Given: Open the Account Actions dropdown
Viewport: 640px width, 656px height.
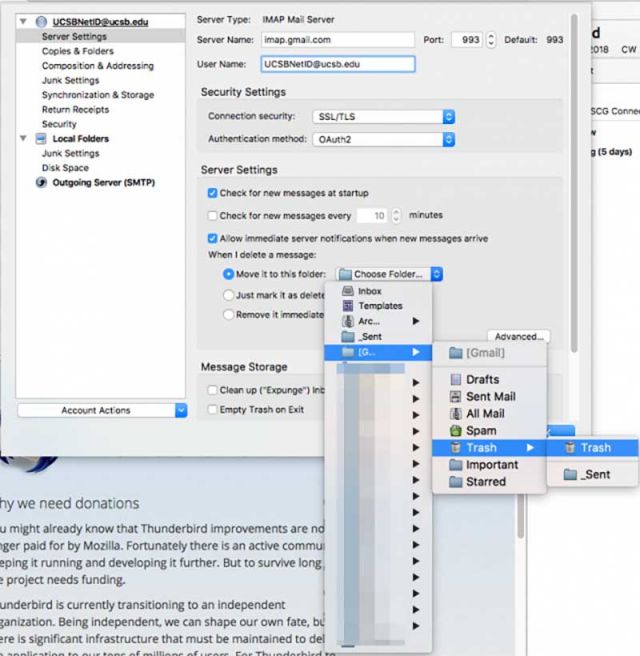Looking at the screenshot, I should (102, 410).
